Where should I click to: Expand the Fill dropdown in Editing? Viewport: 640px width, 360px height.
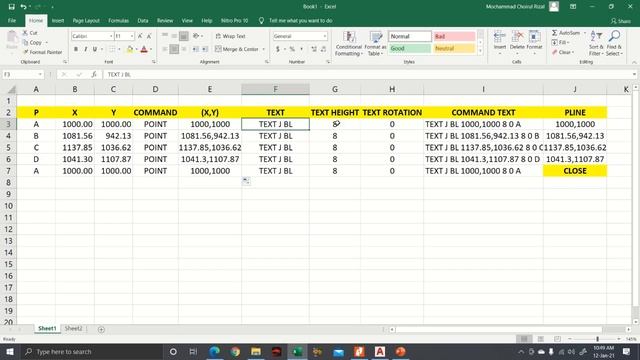(x=568, y=42)
